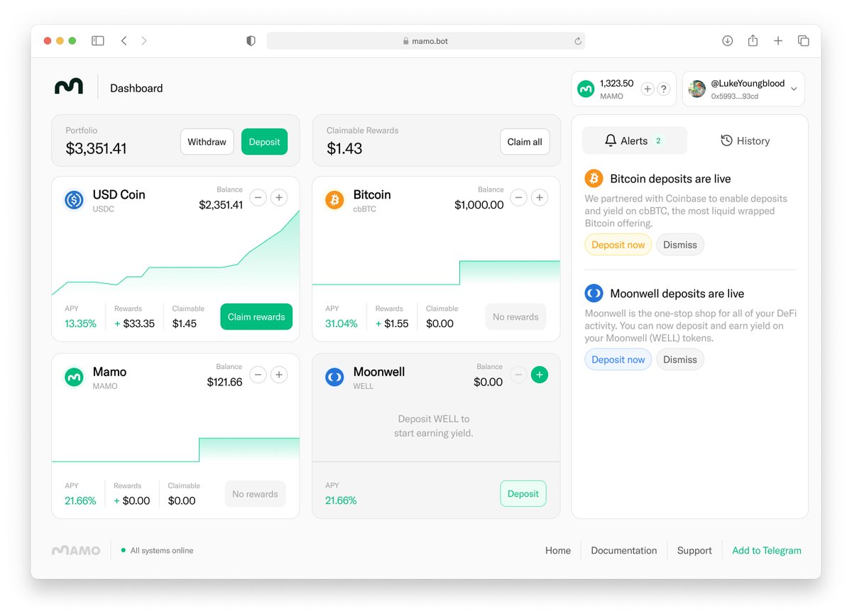Click No rewards on Mamo card

255,494
